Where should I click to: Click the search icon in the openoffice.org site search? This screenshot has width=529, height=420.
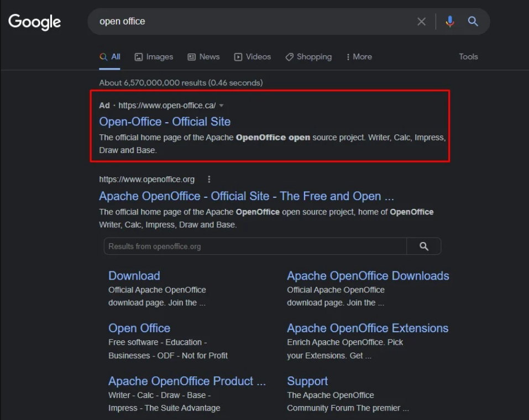click(x=424, y=246)
